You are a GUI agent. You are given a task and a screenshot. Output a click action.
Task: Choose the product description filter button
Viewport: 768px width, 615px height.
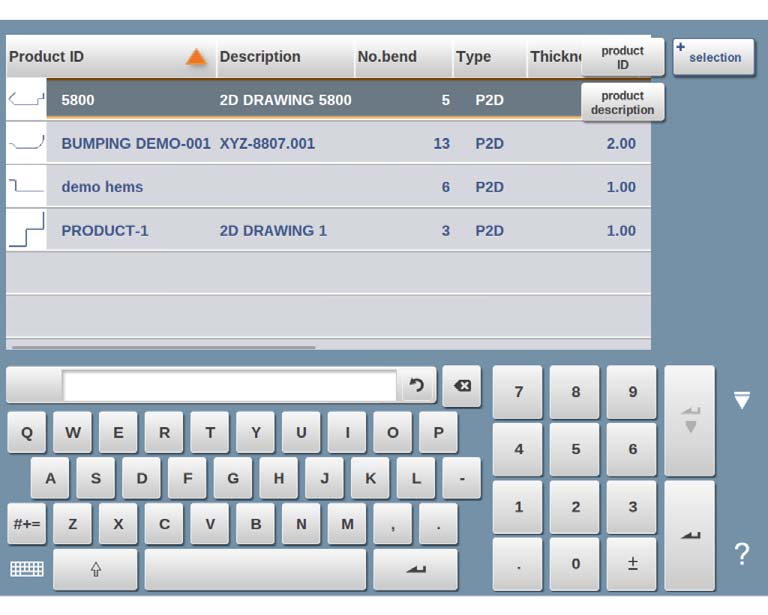coord(623,102)
